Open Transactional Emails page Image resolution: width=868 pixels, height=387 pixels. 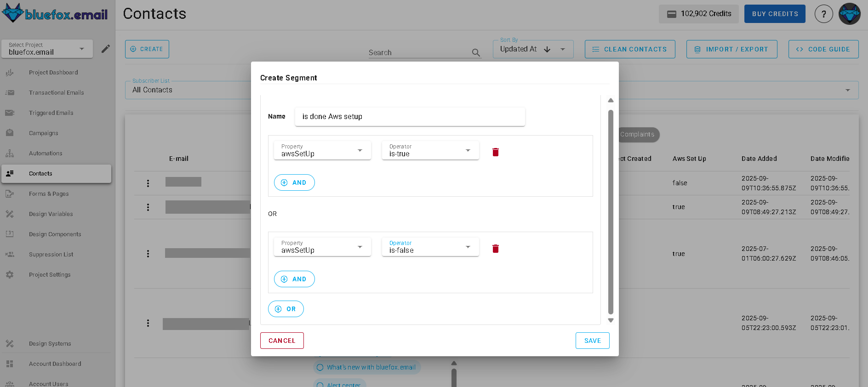click(57, 93)
